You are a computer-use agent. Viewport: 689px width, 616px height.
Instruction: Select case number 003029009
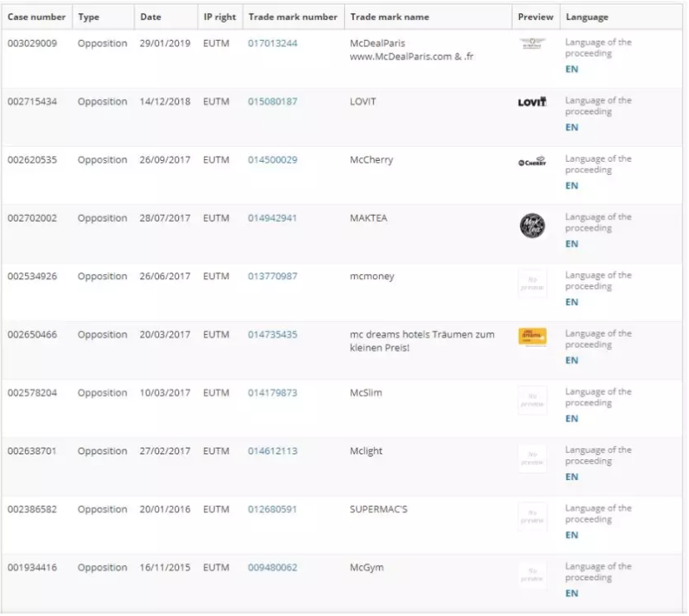[x=32, y=43]
